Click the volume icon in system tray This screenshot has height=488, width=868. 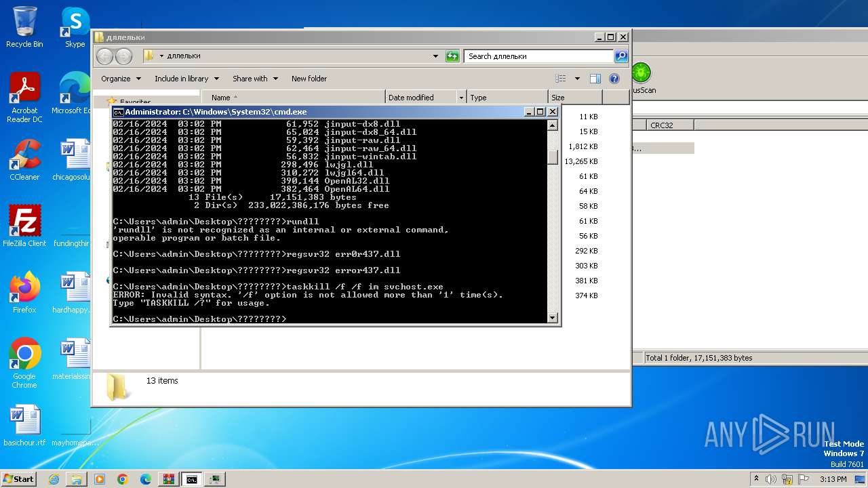770,479
